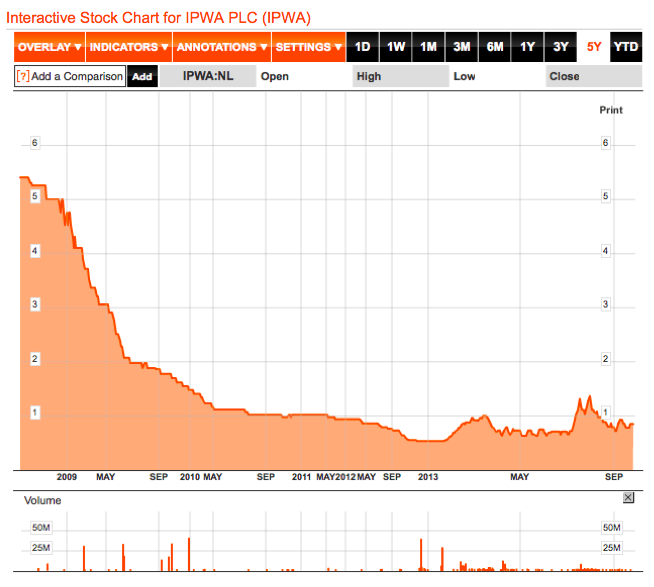
Task: Expand the Settings dropdown
Action: [x=309, y=47]
